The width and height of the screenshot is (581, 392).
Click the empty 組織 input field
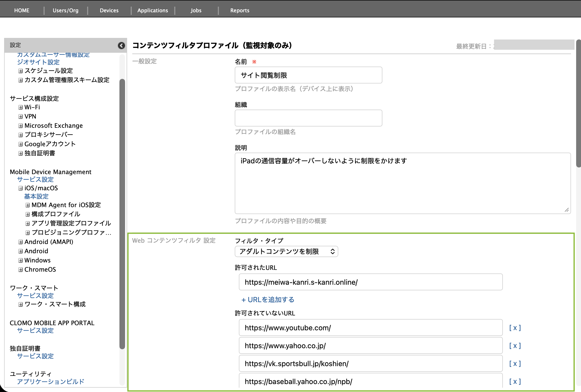tap(308, 118)
